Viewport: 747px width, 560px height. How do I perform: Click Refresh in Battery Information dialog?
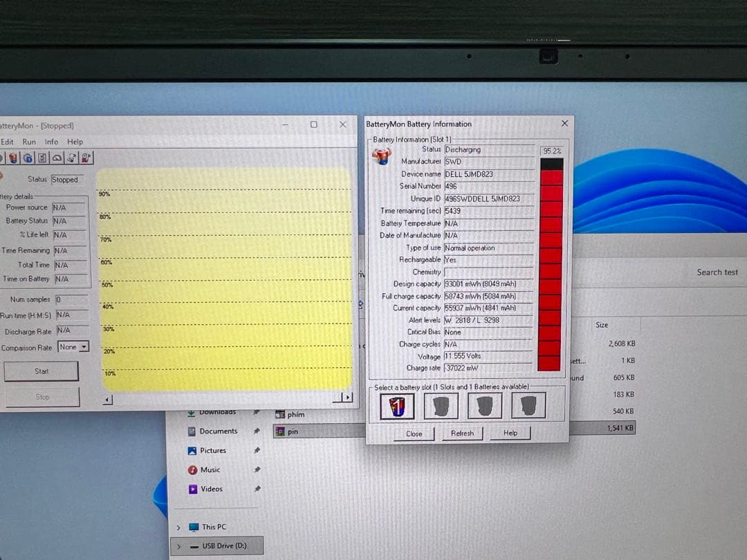[x=462, y=433]
